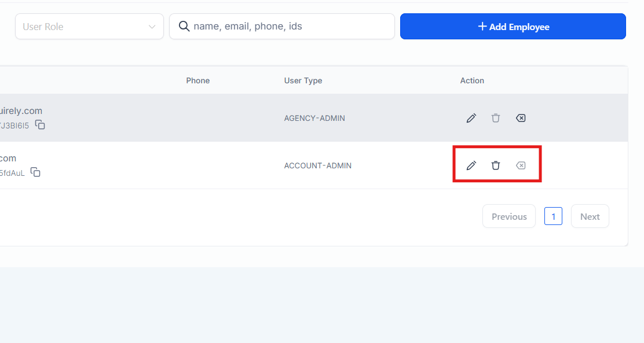The image size is (644, 343).
Task: Select page 1 in pagination
Action: coord(553,216)
